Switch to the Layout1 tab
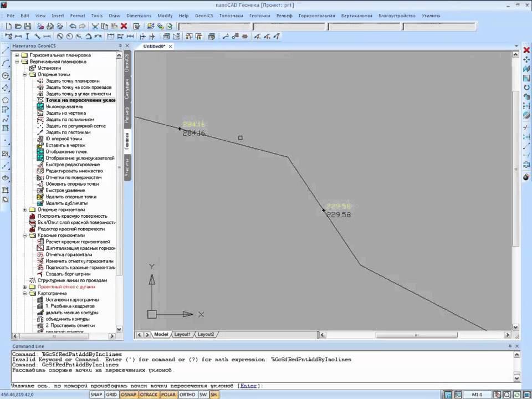Viewport: 532px width, 399px height. [x=182, y=335]
